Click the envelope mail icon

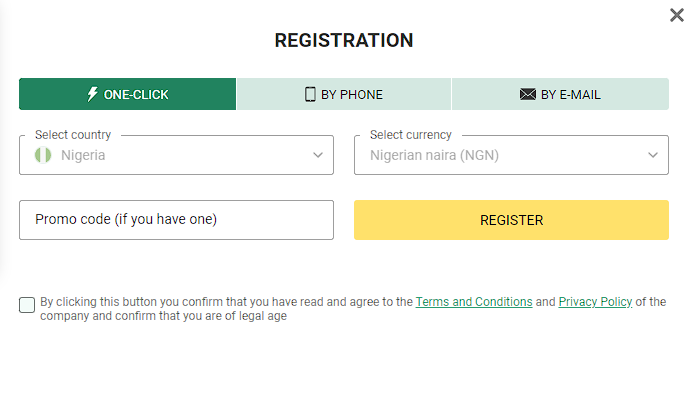click(x=528, y=94)
